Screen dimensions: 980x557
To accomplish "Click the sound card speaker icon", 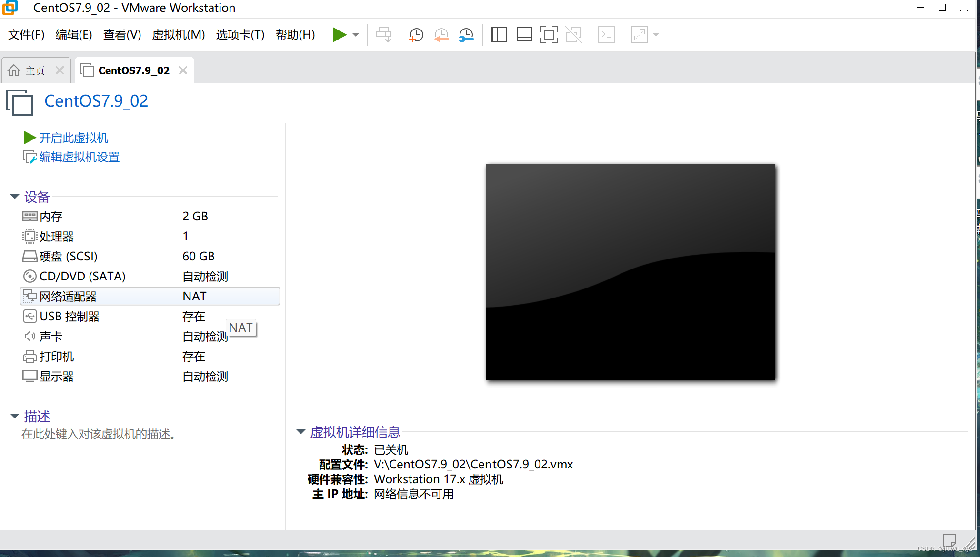I will pos(30,336).
